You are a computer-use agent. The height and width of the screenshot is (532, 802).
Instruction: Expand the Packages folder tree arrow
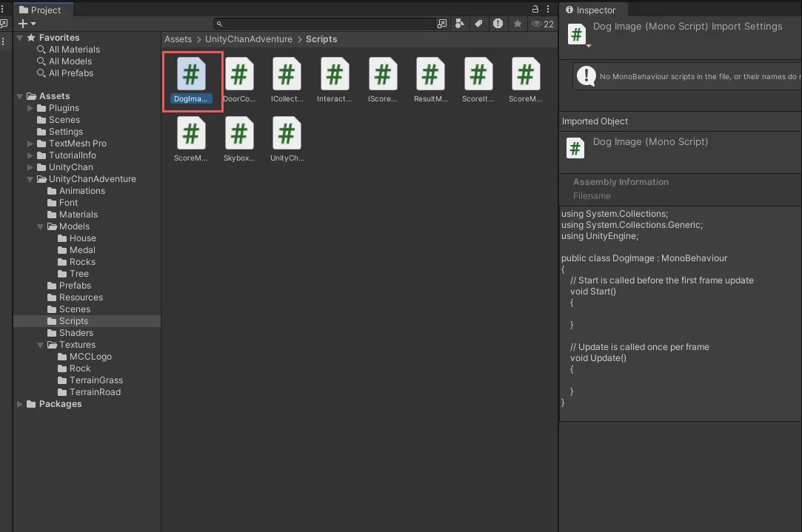[x=20, y=404]
